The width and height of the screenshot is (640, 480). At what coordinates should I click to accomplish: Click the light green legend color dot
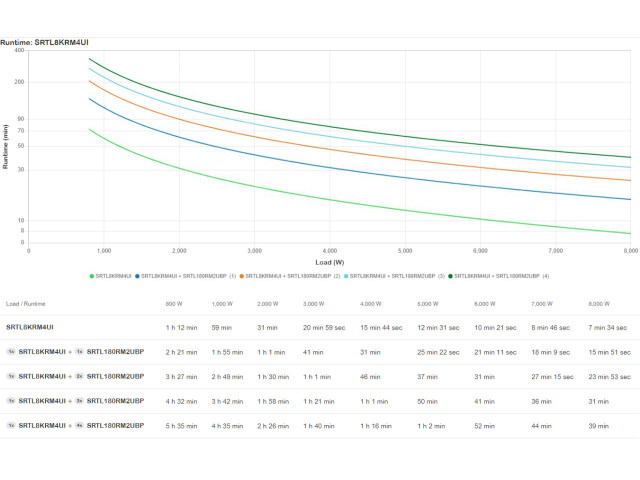point(92,276)
